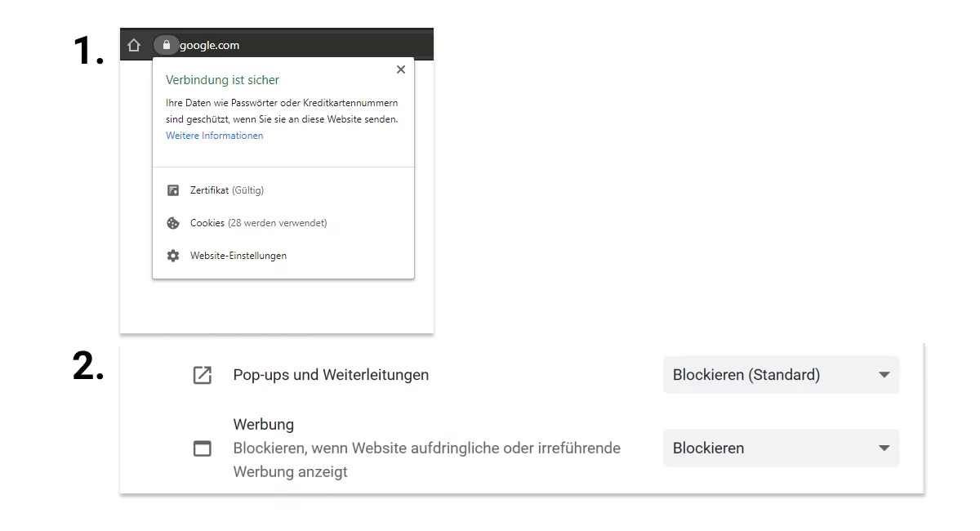Click the google.com address bar text
The image size is (980, 531).
pos(210,45)
